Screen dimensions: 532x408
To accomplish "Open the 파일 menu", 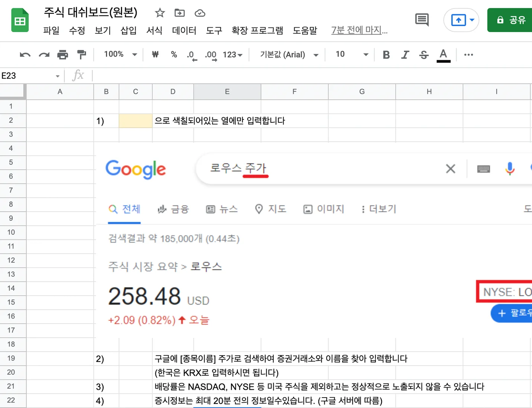I will point(51,30).
